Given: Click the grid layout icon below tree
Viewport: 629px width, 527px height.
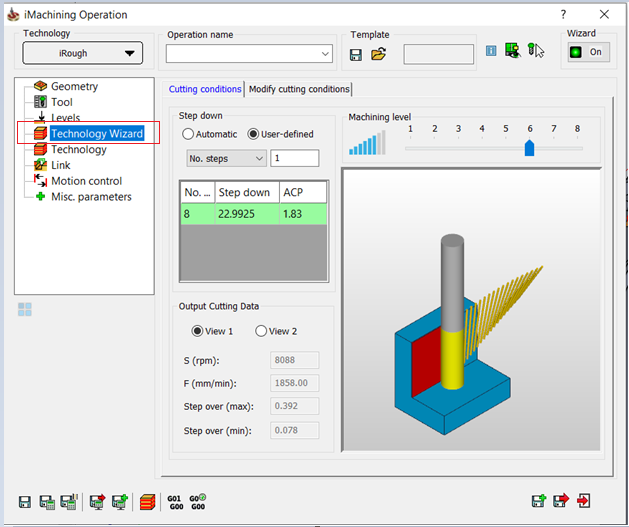Looking at the screenshot, I should (25, 309).
